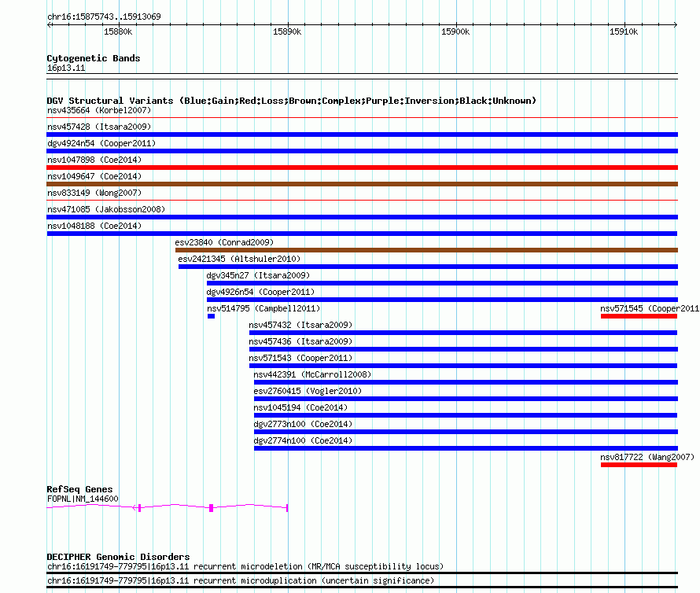Select the esv23840 (Conrad2009) brown bar
Image resolution: width=700 pixels, height=593 pixels.
(426, 250)
